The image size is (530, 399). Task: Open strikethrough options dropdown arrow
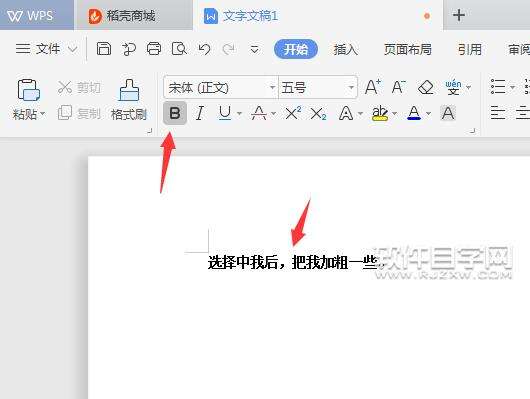coord(273,113)
